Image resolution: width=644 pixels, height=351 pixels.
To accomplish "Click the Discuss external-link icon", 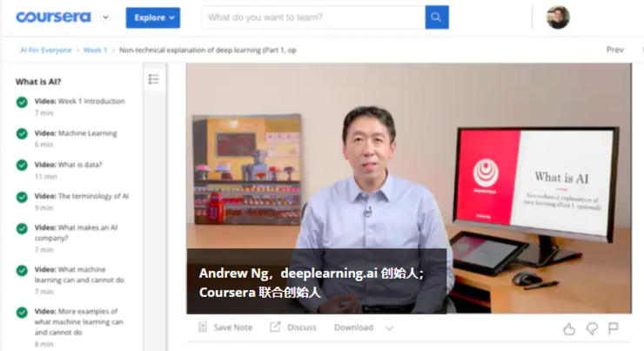I will pyautogui.click(x=275, y=327).
